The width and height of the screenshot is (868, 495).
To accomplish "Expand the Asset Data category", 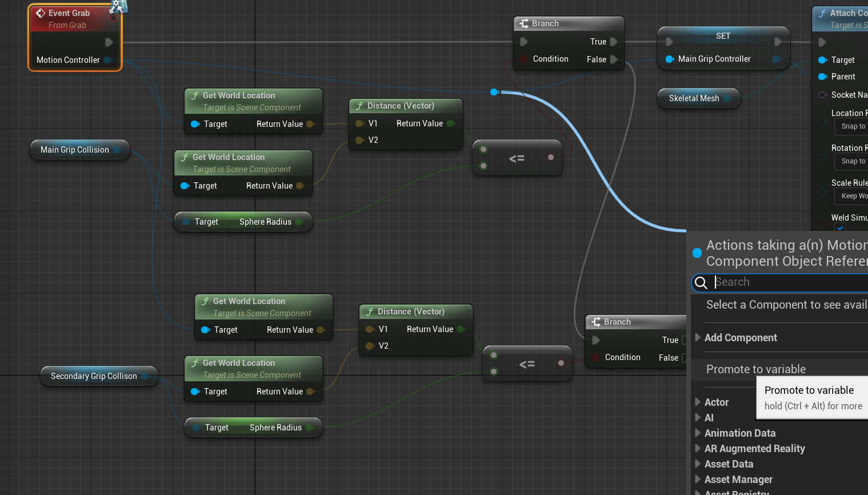I will (698, 464).
